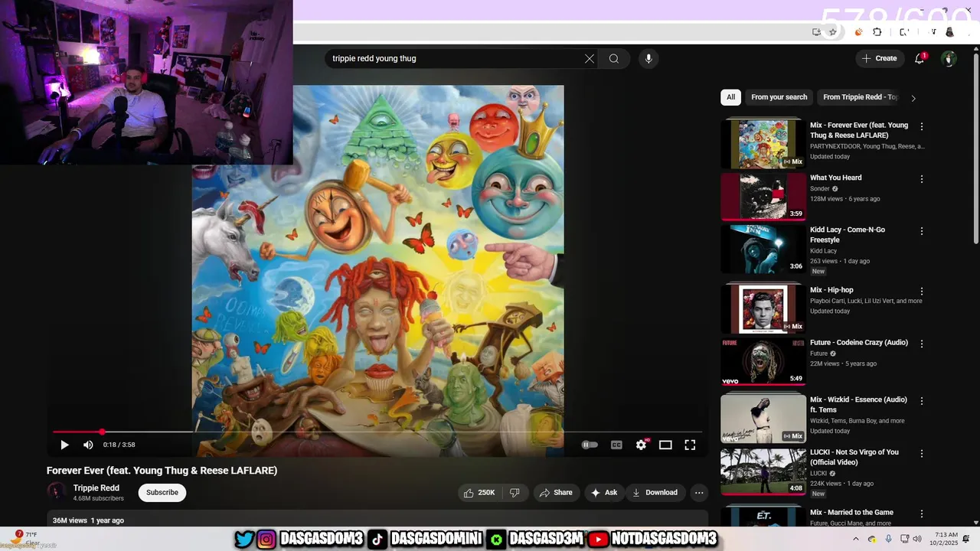The height and width of the screenshot is (551, 980).
Task: Click the install app icon in address bar
Action: pyautogui.click(x=817, y=32)
